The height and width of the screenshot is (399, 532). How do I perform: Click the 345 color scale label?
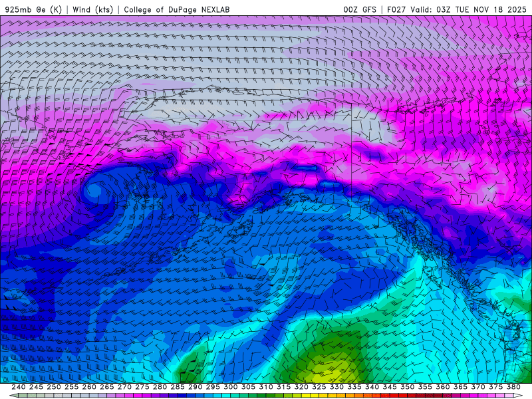390,387
